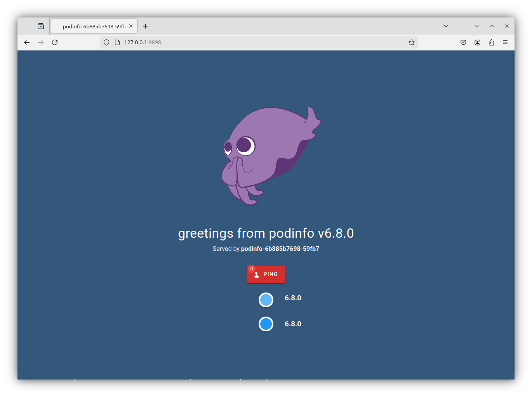
Task: Open the Extensions panel
Action: 491,42
